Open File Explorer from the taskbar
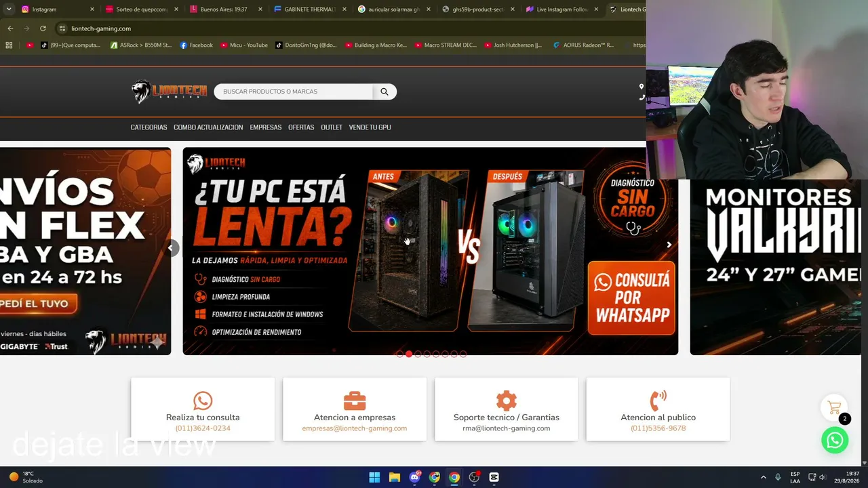Viewport: 868px width, 488px height. pyautogui.click(x=395, y=477)
